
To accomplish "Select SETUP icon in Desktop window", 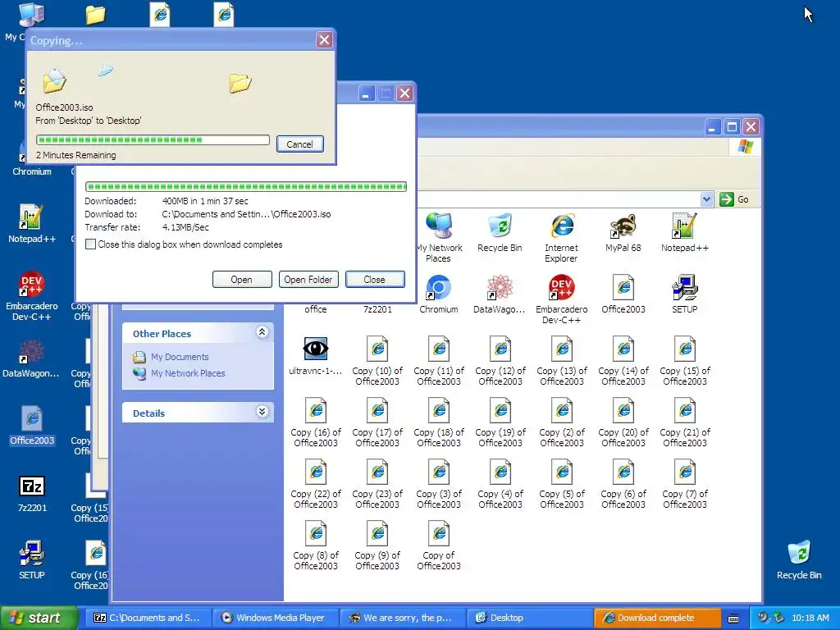I will pos(685,294).
